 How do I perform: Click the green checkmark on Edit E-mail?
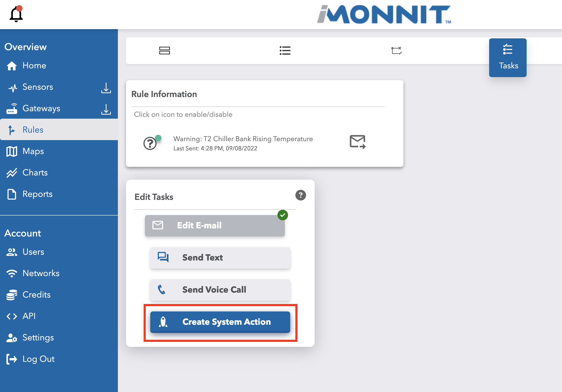click(283, 215)
